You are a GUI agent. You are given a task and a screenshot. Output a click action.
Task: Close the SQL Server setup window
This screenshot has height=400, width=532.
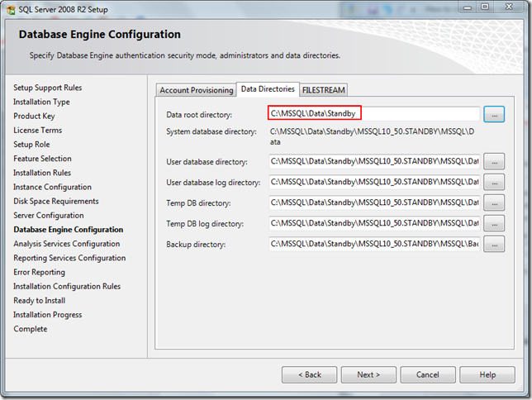509,7
